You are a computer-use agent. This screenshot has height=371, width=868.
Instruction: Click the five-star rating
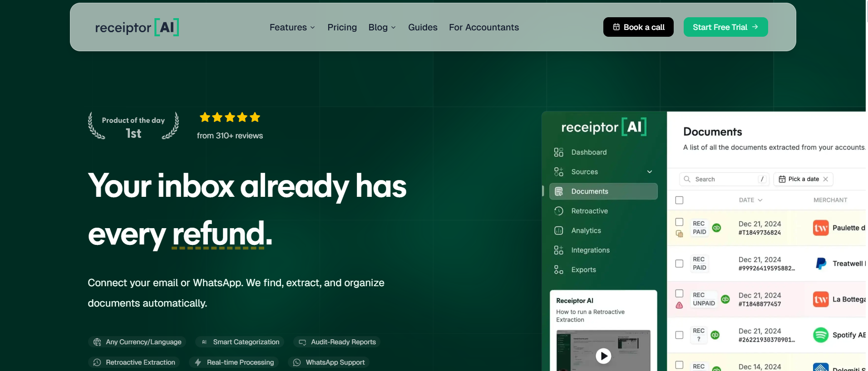[230, 117]
